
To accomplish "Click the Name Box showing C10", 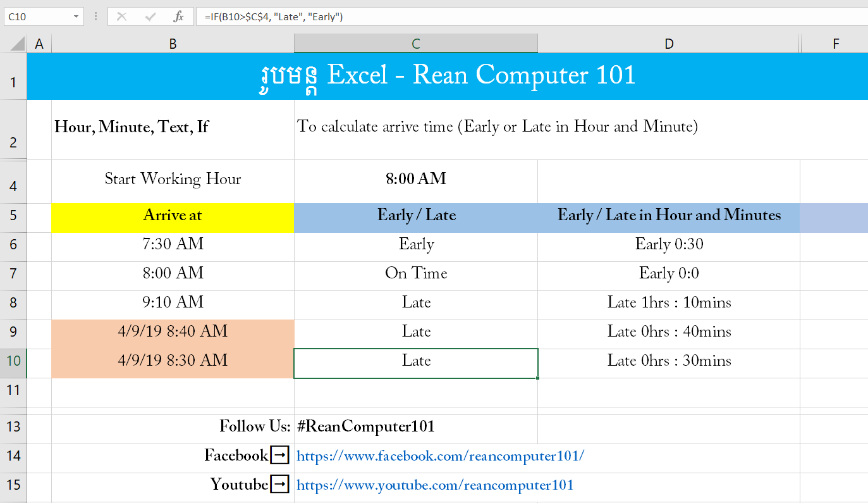I will pyautogui.click(x=35, y=16).
